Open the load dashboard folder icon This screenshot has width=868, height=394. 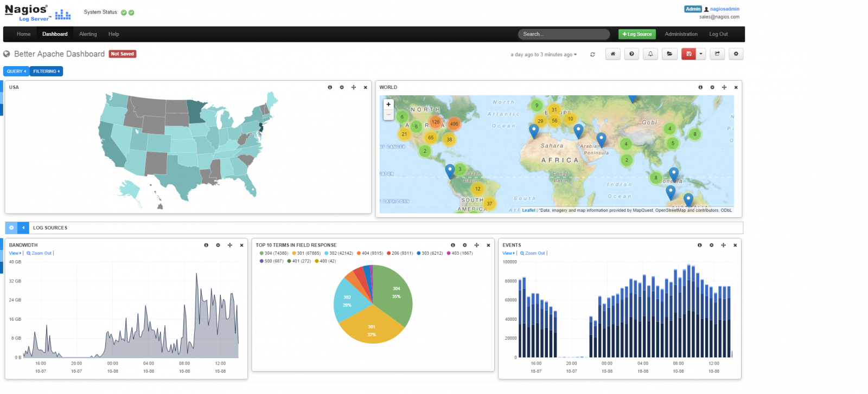[669, 54]
